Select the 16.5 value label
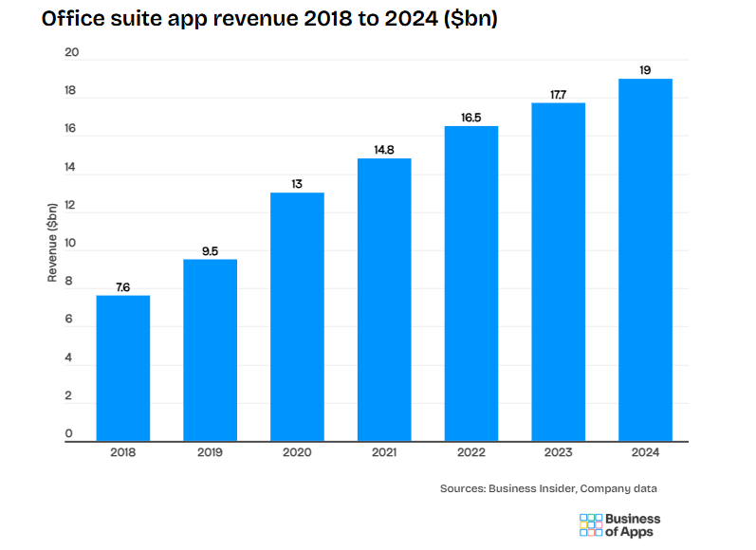The height and width of the screenshot is (550, 756). 471,117
